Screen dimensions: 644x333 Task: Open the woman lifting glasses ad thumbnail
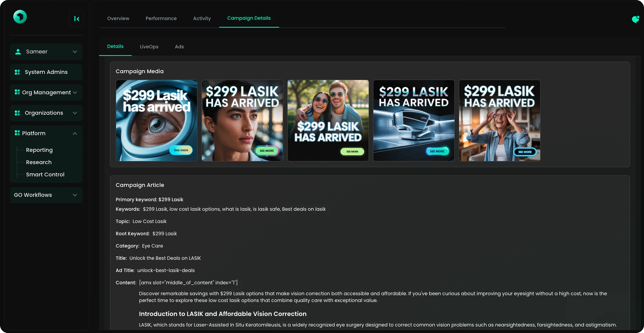pyautogui.click(x=499, y=121)
